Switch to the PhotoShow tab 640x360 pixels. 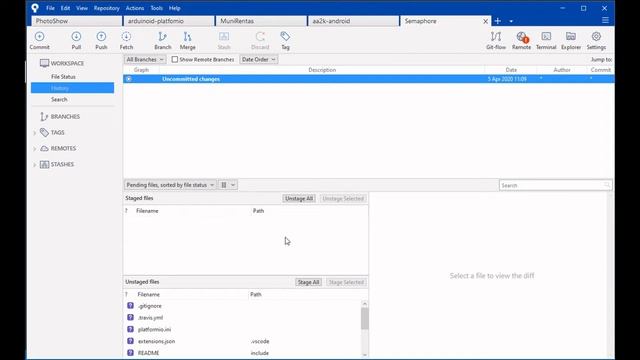coord(77,21)
